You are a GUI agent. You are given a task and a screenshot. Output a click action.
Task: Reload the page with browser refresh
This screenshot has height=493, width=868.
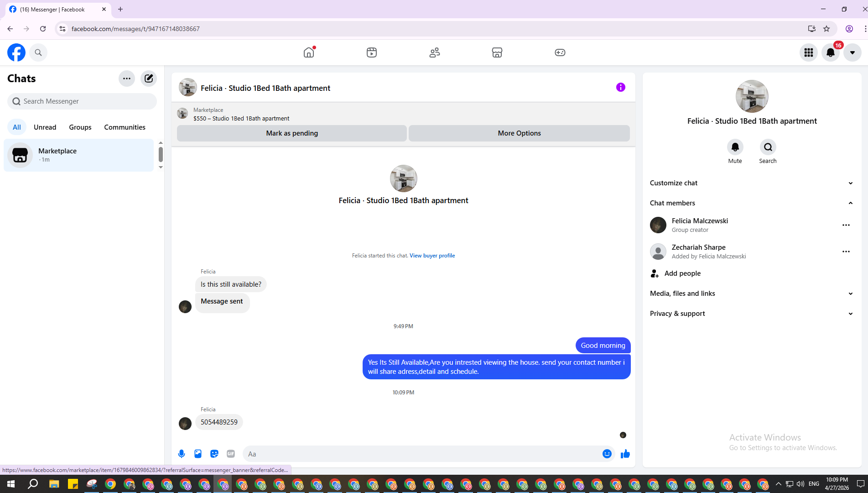[43, 29]
